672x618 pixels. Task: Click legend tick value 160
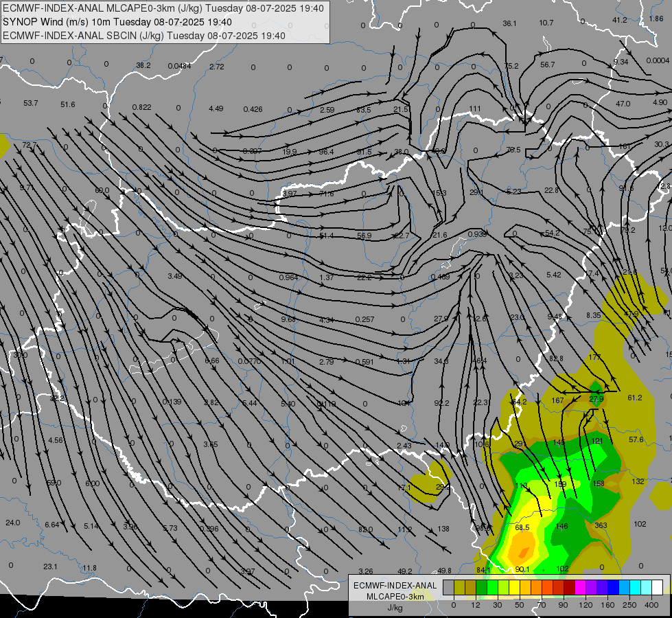click(607, 605)
